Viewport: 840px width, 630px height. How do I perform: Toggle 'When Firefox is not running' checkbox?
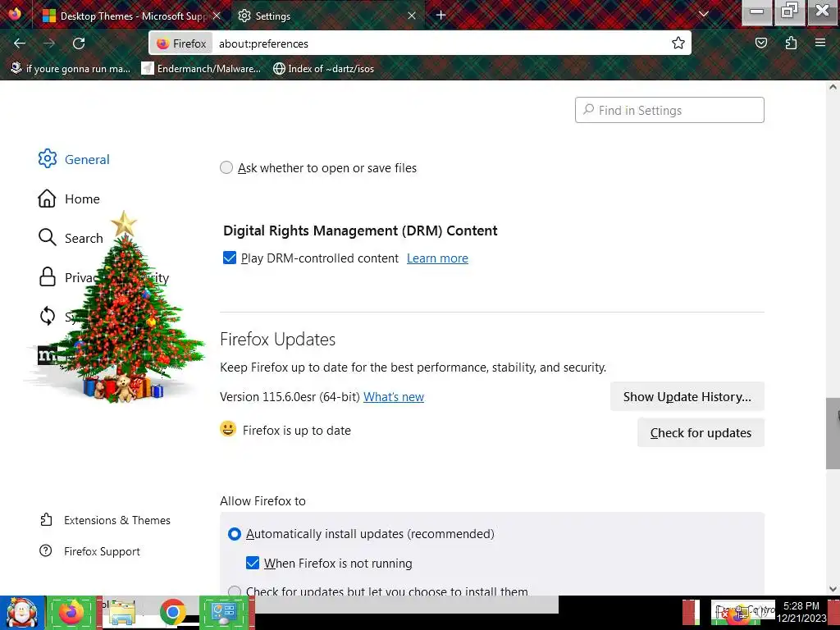253,563
